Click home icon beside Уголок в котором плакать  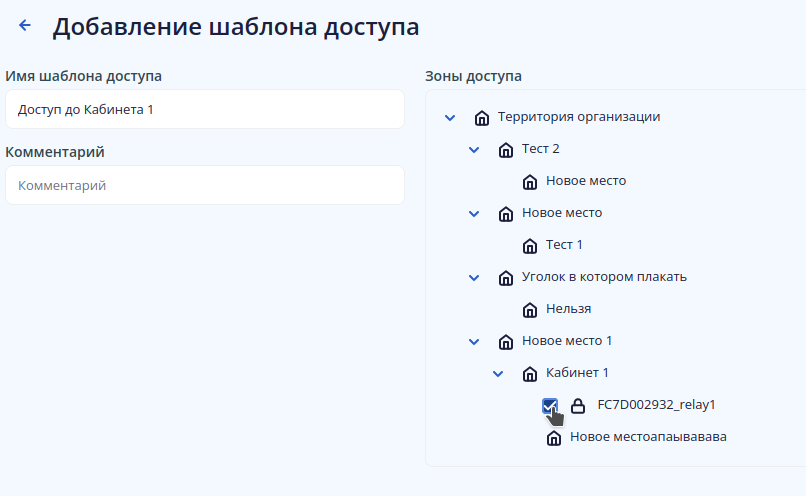tap(506, 278)
